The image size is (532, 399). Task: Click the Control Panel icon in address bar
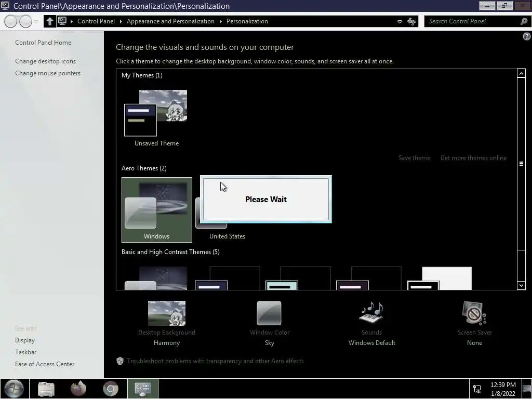point(62,21)
